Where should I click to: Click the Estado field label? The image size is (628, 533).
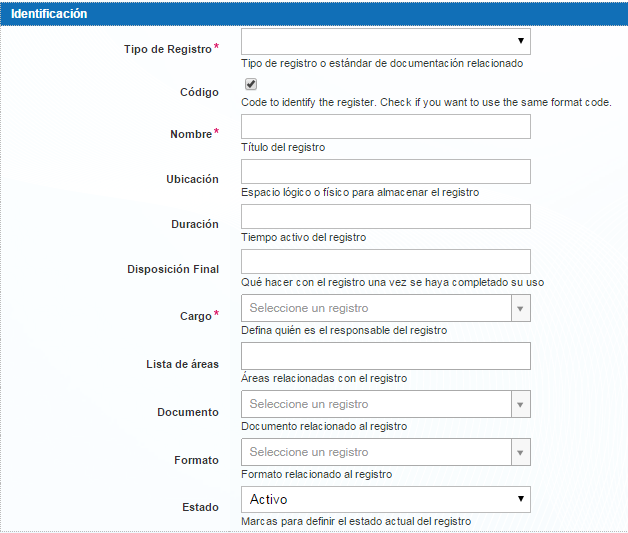199,507
